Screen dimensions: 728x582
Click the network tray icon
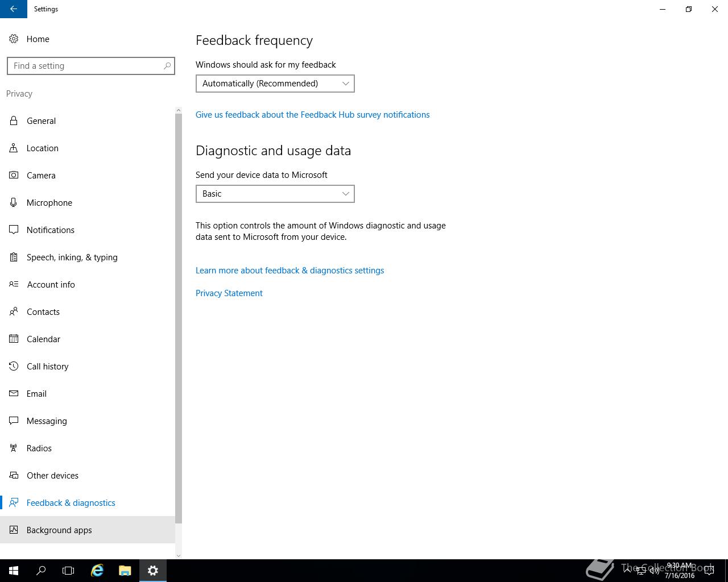coord(641,571)
